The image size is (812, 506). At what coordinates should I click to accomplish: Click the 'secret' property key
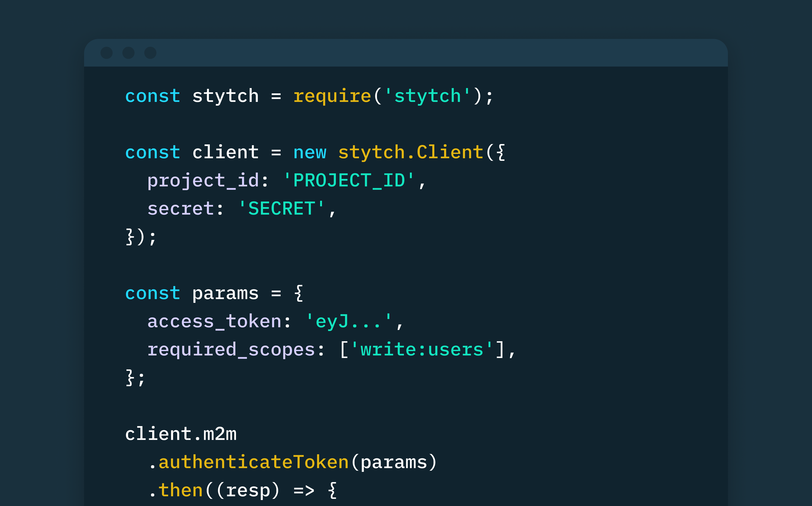(181, 209)
